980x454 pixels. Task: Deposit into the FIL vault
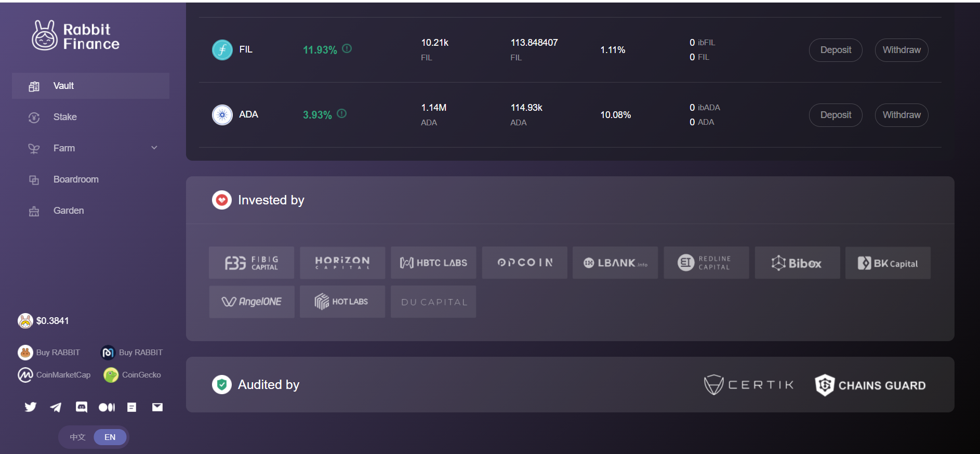836,50
